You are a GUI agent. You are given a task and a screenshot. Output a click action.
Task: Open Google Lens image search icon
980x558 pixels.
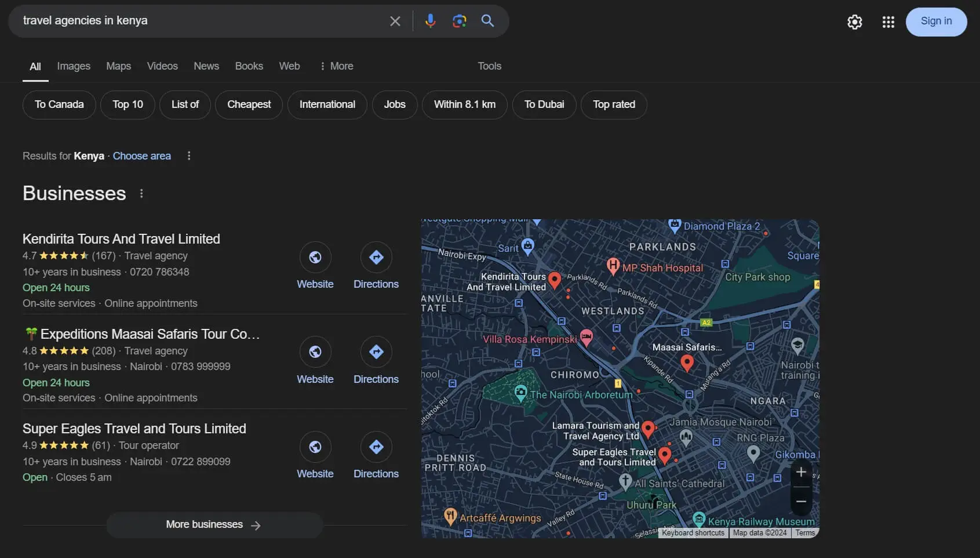(459, 21)
